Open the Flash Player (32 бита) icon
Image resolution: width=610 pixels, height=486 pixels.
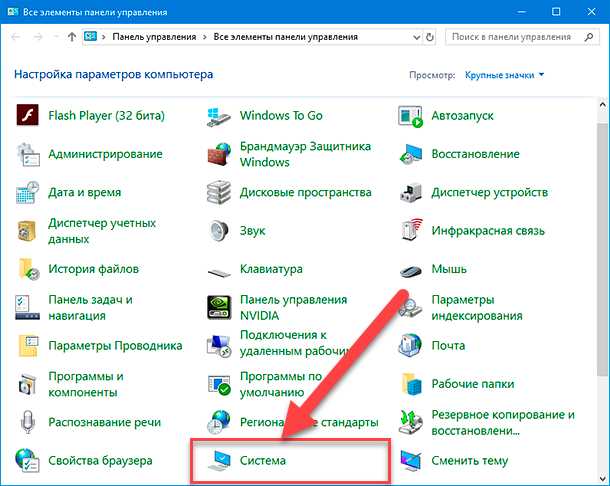pyautogui.click(x=27, y=115)
